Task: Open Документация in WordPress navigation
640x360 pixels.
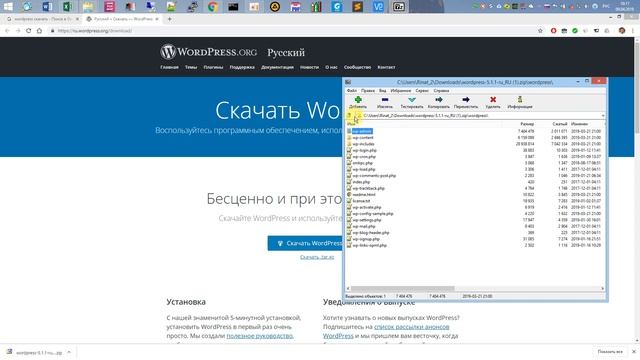Action: [277, 67]
